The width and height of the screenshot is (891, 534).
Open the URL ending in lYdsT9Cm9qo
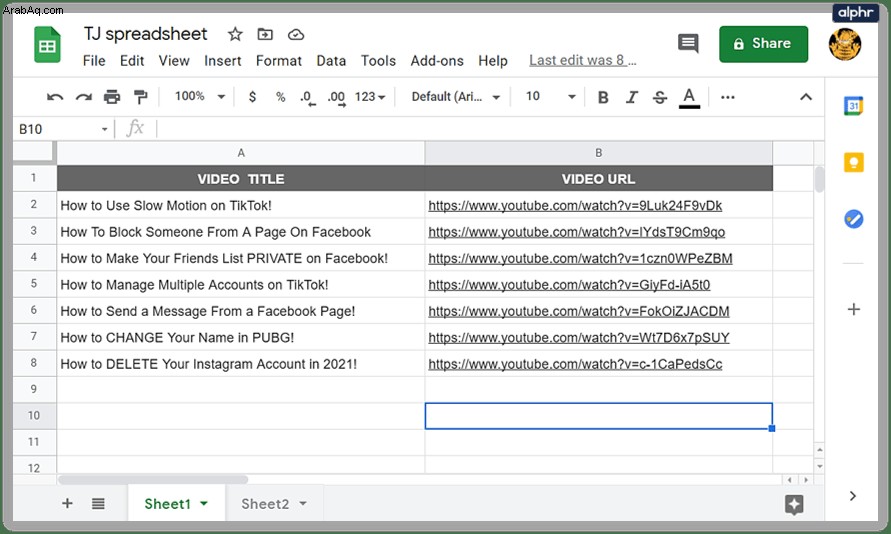[x=576, y=232]
